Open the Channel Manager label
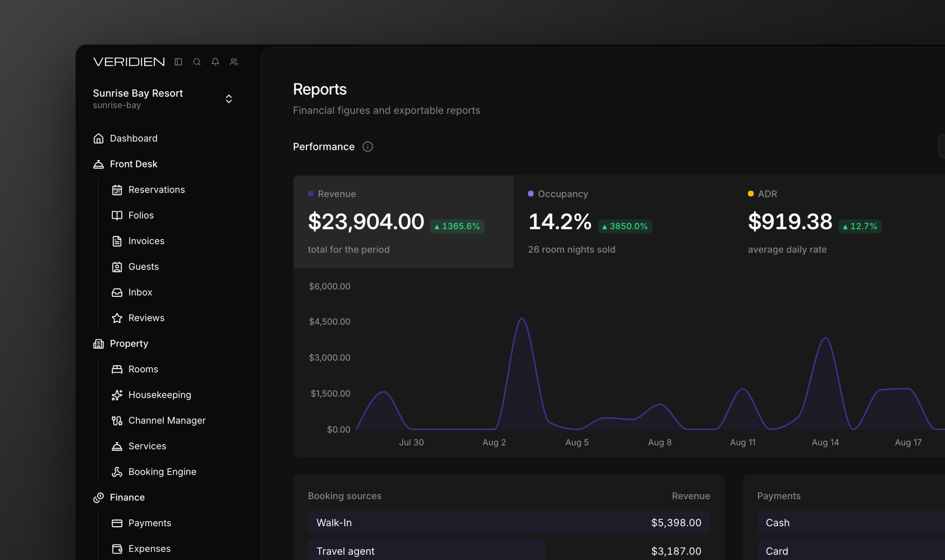 pyautogui.click(x=167, y=421)
